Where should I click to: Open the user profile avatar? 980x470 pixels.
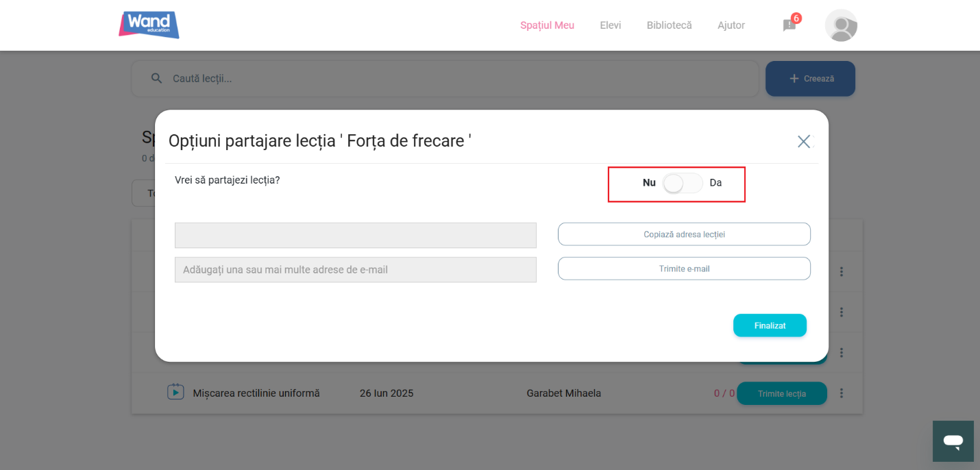pyautogui.click(x=841, y=25)
